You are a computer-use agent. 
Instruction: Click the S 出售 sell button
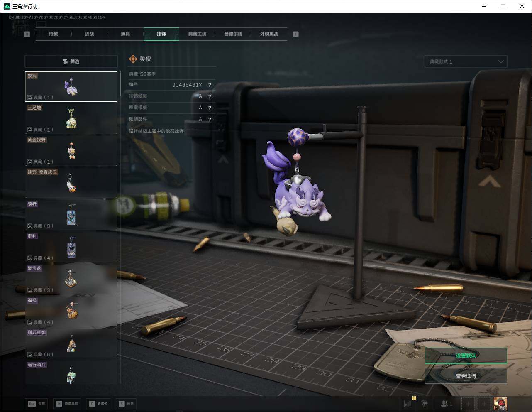(x=126, y=404)
